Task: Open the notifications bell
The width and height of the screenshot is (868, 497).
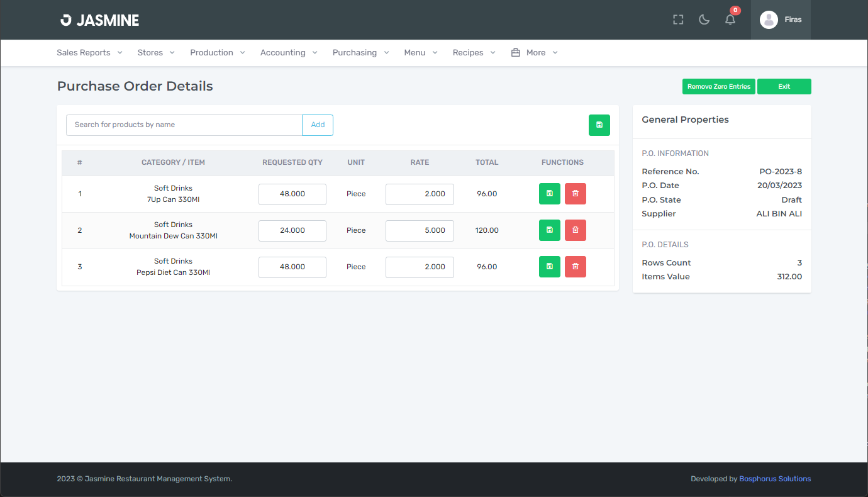Action: coord(730,20)
